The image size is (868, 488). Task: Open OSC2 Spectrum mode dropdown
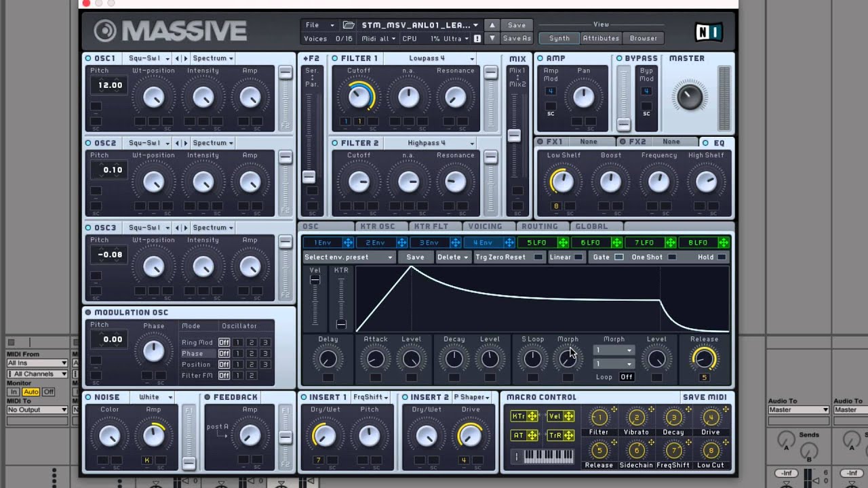[212, 143]
